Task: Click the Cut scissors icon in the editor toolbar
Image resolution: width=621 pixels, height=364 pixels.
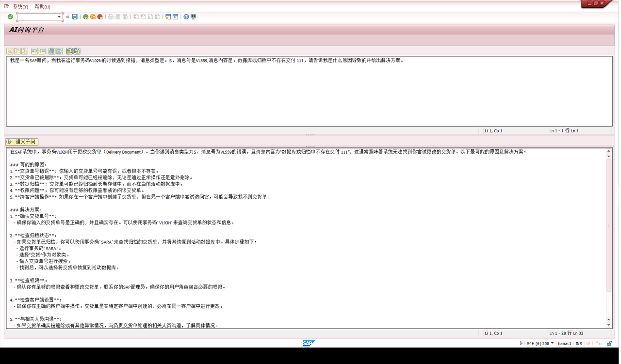Action: [10, 51]
